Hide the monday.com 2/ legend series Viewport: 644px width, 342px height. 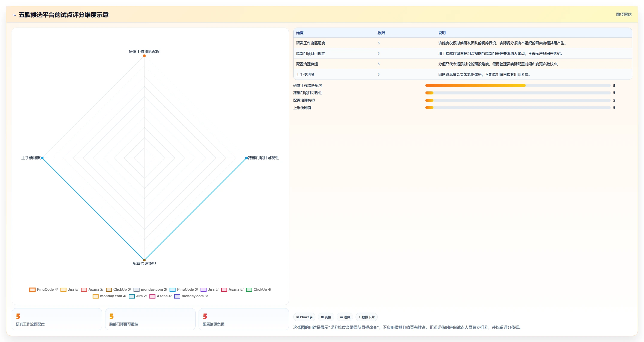click(x=150, y=290)
